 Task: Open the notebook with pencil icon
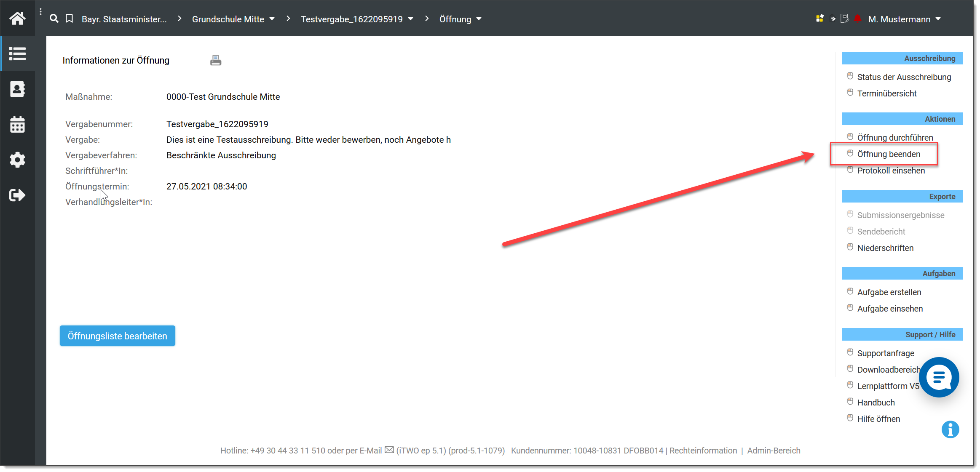pos(845,19)
